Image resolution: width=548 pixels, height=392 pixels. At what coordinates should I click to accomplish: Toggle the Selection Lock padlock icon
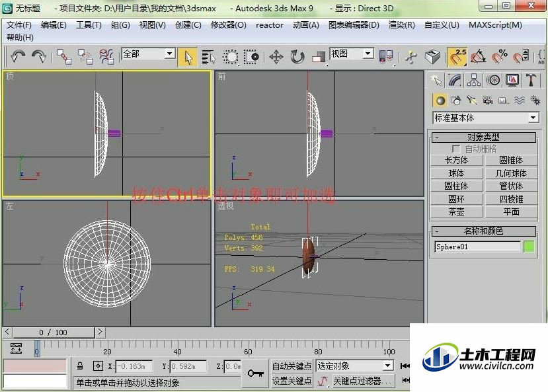[80, 366]
